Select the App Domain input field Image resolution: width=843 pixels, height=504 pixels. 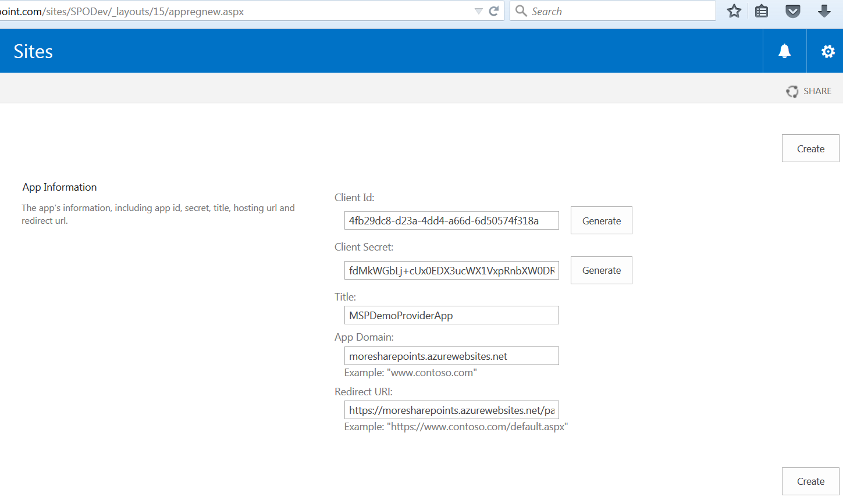click(x=451, y=355)
